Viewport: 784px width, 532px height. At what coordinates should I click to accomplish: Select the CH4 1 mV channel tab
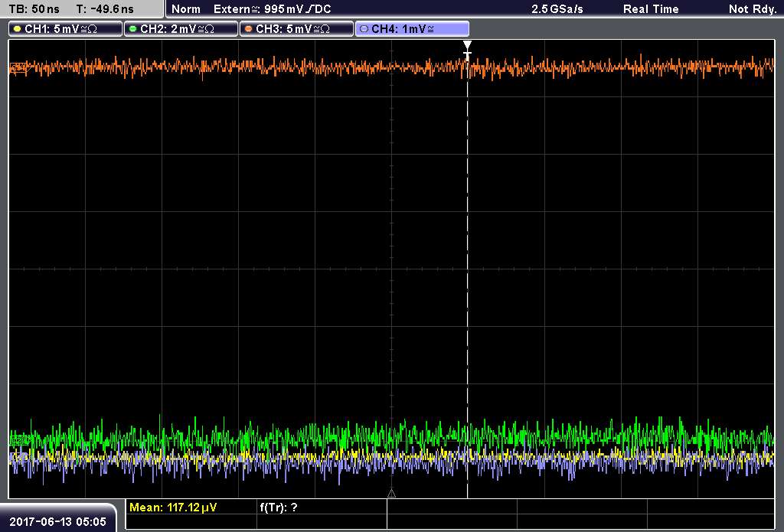tap(412, 29)
